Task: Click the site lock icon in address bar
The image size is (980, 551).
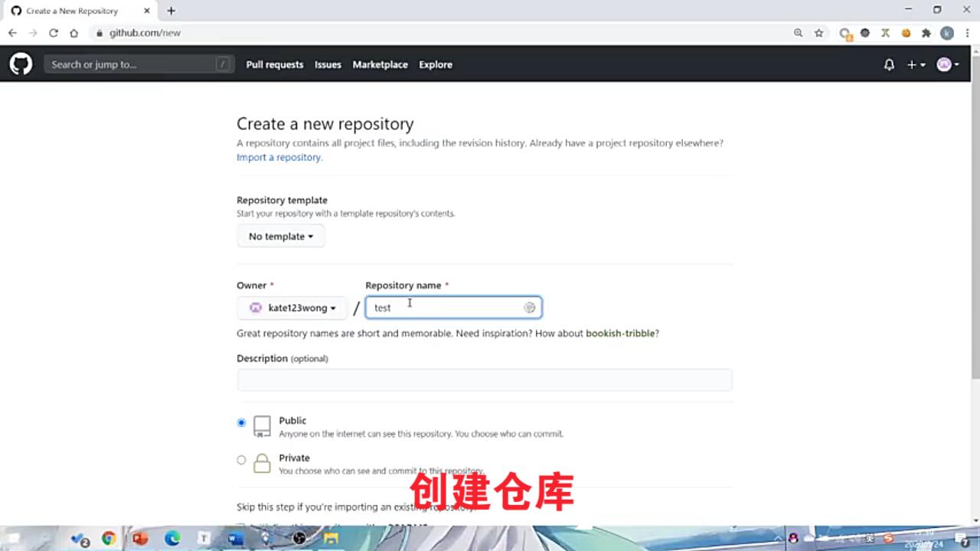Action: tap(100, 33)
